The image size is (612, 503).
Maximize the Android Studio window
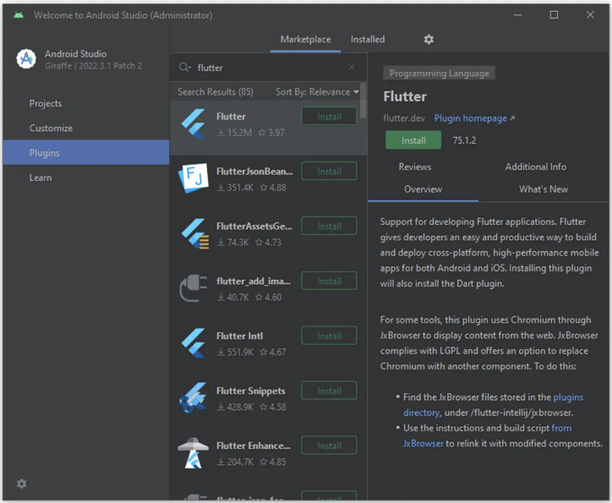click(554, 15)
